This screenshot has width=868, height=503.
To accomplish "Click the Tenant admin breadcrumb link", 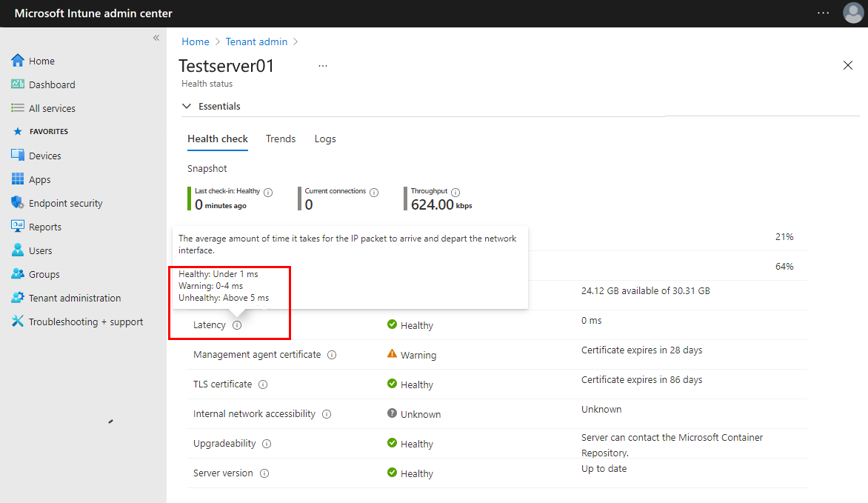I will click(256, 41).
